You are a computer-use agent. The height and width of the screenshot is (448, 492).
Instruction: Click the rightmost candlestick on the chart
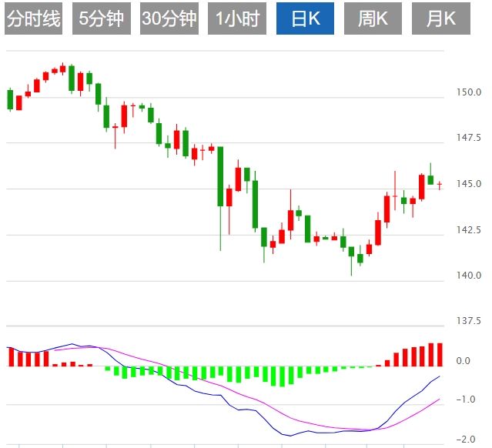pyautogui.click(x=440, y=185)
